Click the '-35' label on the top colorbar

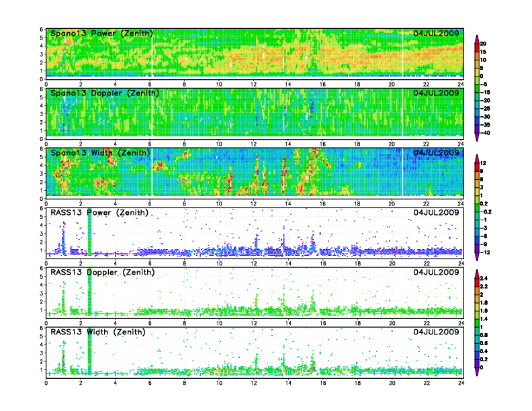point(485,125)
